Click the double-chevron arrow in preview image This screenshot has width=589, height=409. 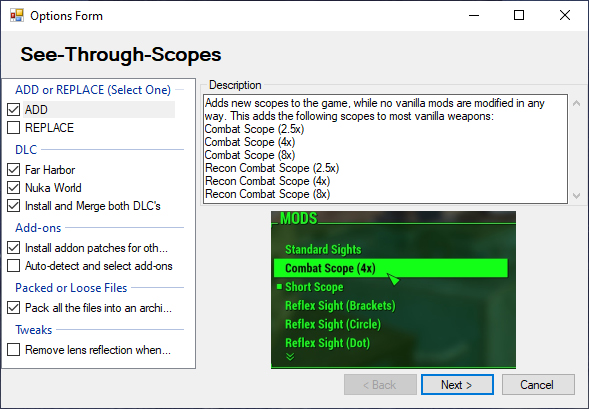(x=290, y=357)
